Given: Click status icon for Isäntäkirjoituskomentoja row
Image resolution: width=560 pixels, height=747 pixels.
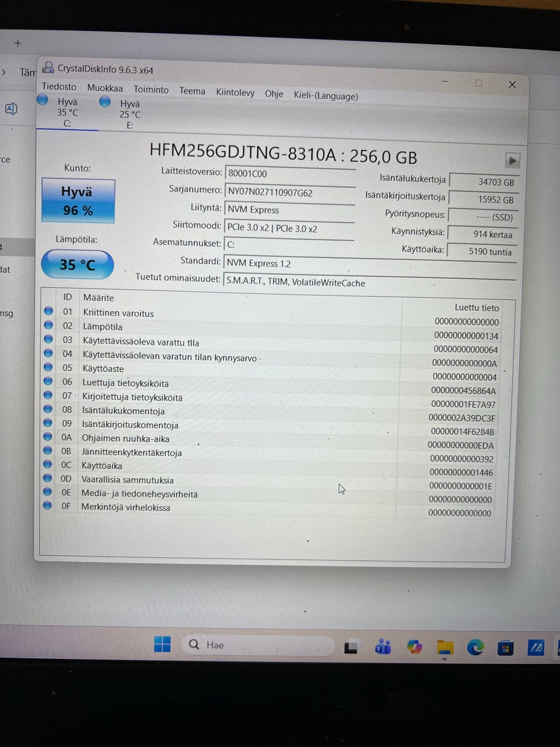Looking at the screenshot, I should (x=48, y=423).
